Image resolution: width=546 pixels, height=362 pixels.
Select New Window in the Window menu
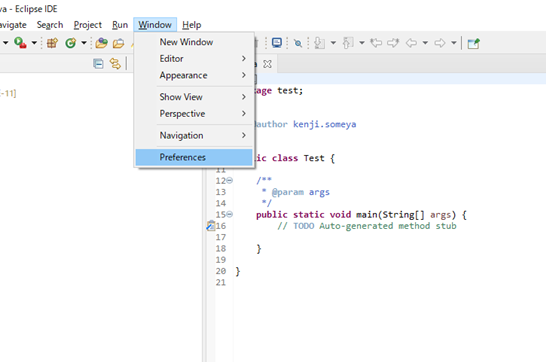(194, 42)
